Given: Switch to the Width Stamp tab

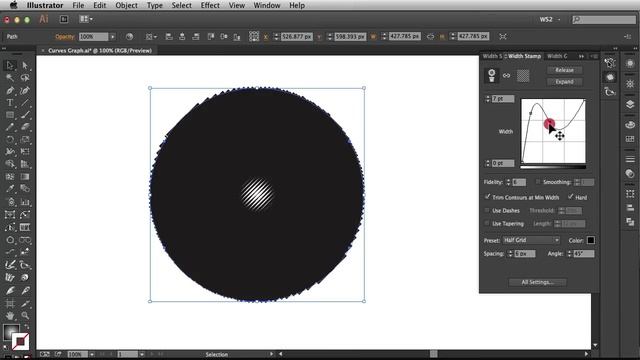Looking at the screenshot, I should coord(524,56).
